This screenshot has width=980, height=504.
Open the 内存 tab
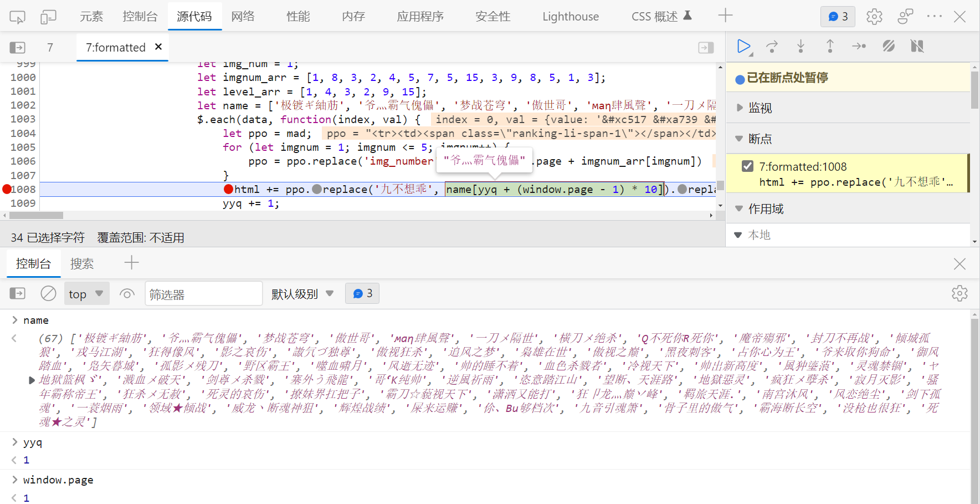tap(353, 17)
